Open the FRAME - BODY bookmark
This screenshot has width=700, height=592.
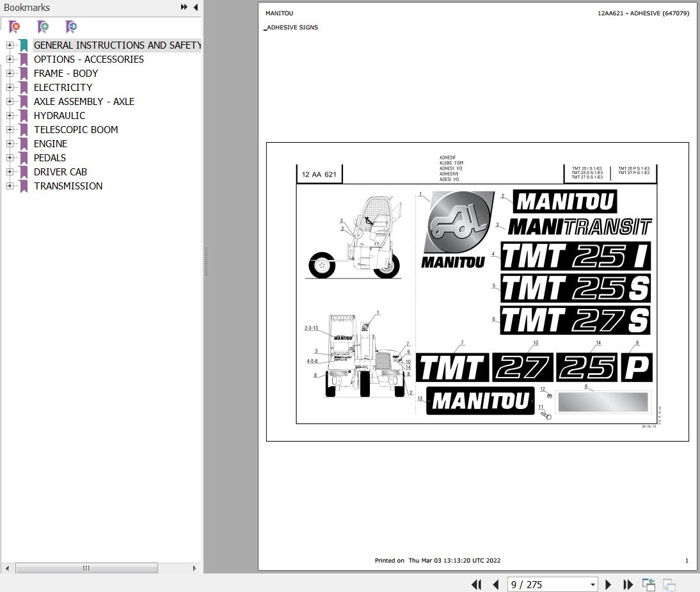(66, 73)
